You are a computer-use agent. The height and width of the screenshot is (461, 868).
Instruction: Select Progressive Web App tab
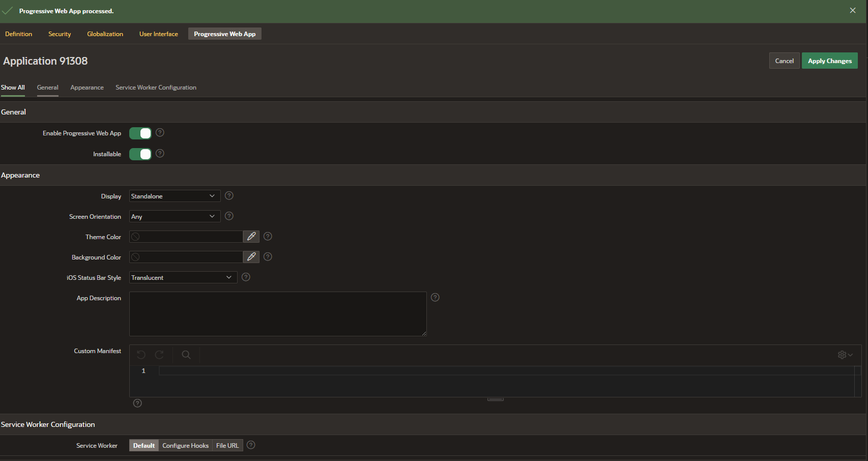(x=225, y=34)
